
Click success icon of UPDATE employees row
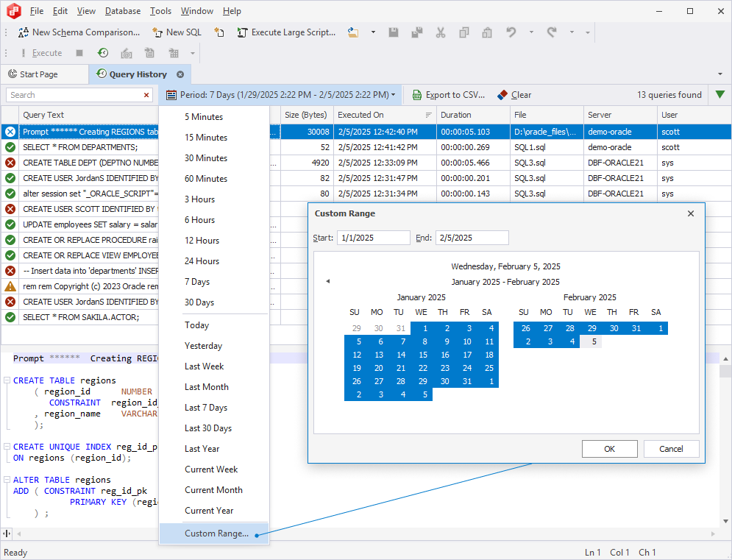click(10, 224)
